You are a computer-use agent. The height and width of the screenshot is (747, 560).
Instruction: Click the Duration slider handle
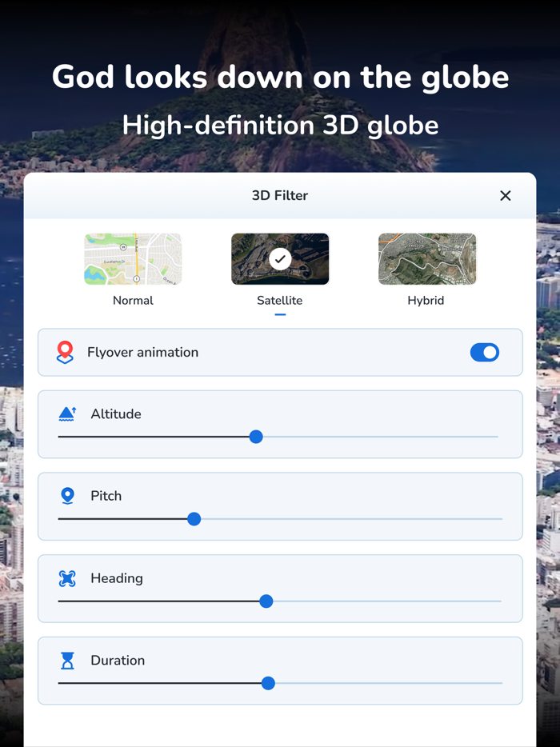(x=268, y=683)
